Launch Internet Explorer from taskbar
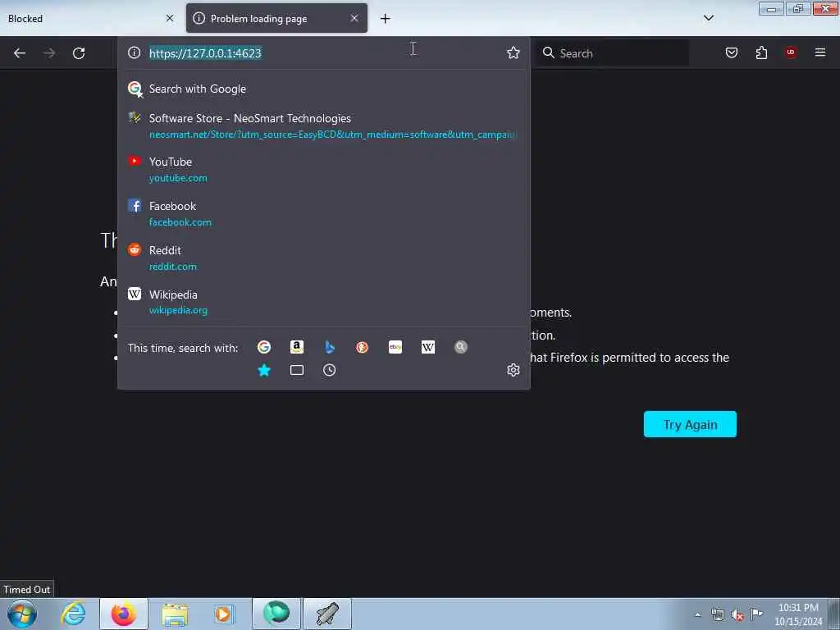Image resolution: width=840 pixels, height=630 pixels. click(x=73, y=614)
